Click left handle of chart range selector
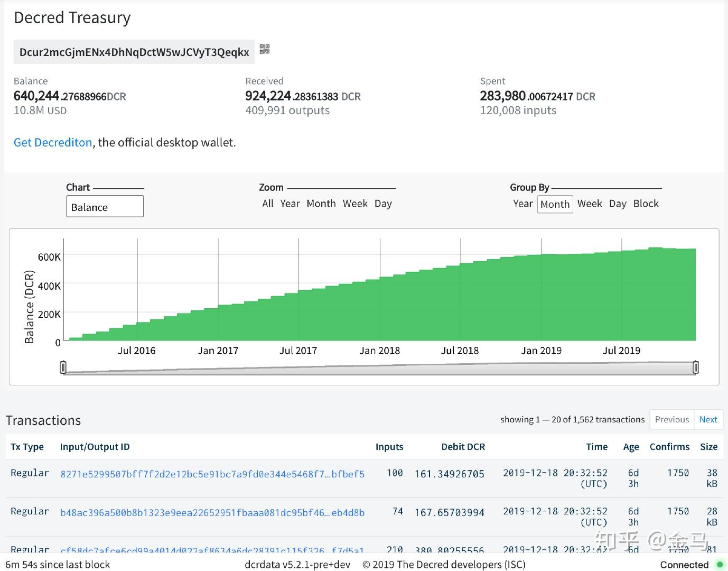The width and height of the screenshot is (728, 571). (x=63, y=367)
